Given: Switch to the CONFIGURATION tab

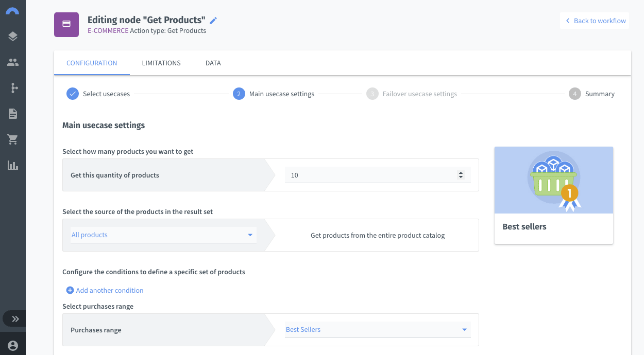Looking at the screenshot, I should coord(92,63).
